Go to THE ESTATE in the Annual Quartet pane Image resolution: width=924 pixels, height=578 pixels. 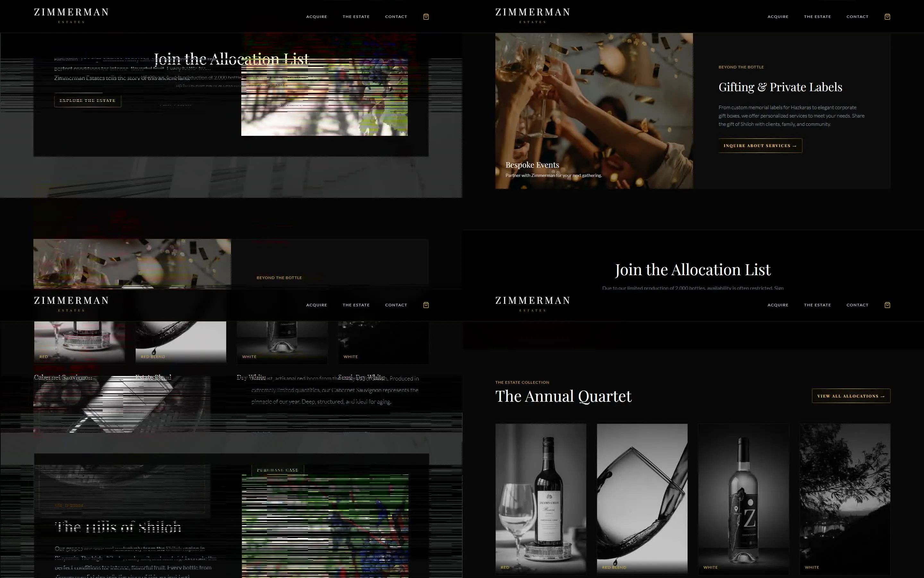(x=817, y=305)
